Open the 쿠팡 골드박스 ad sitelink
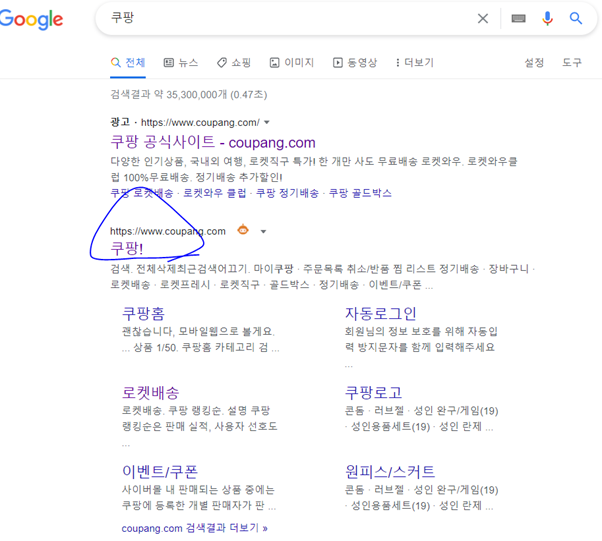 tap(360, 193)
